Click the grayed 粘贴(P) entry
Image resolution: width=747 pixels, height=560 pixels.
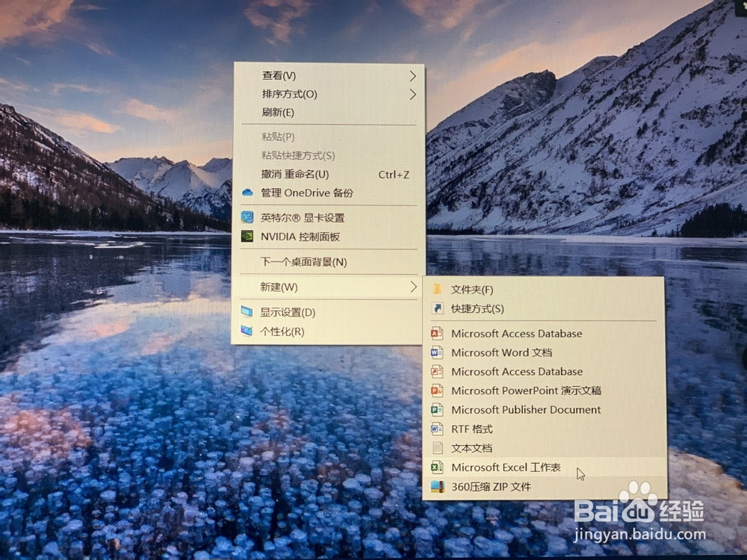(x=328, y=137)
